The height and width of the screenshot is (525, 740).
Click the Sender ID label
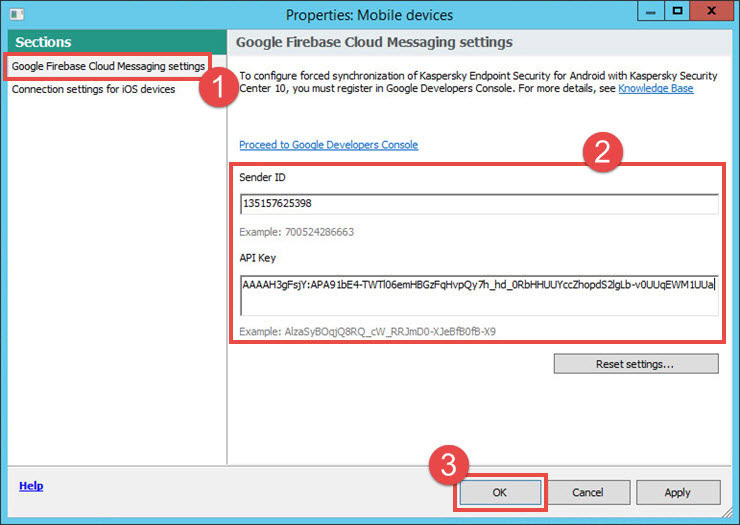262,178
